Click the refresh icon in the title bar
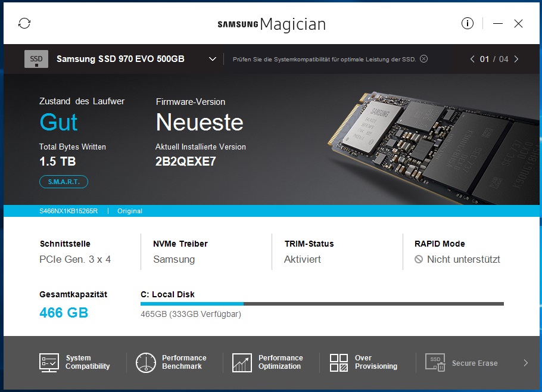 (x=24, y=23)
